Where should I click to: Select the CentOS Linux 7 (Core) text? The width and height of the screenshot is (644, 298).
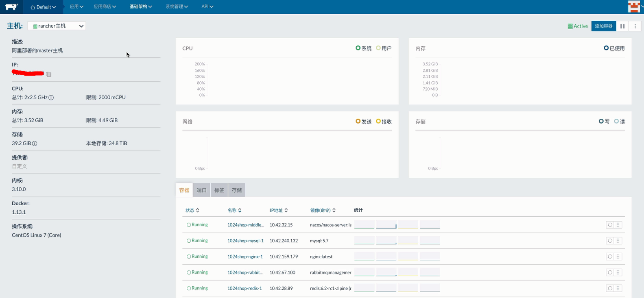click(x=37, y=235)
